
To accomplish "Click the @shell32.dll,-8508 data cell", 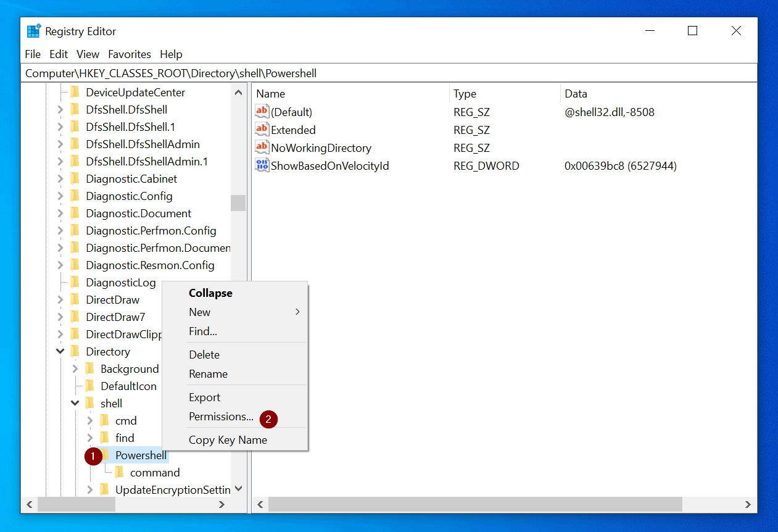I will pos(610,112).
